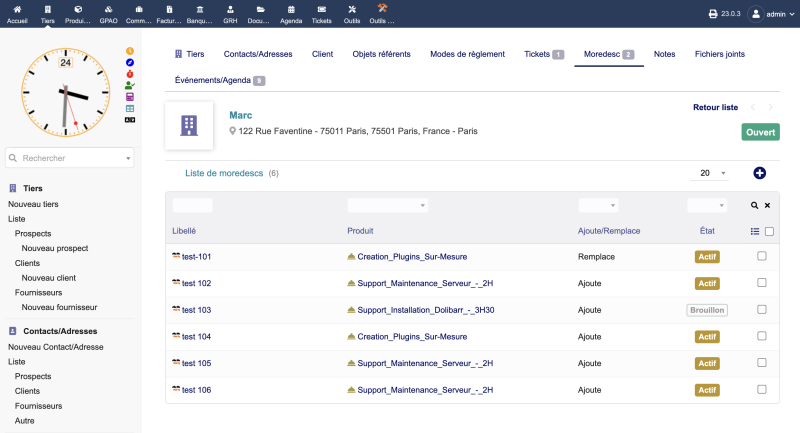
Task: Open the GRH person icon
Action: [230, 9]
